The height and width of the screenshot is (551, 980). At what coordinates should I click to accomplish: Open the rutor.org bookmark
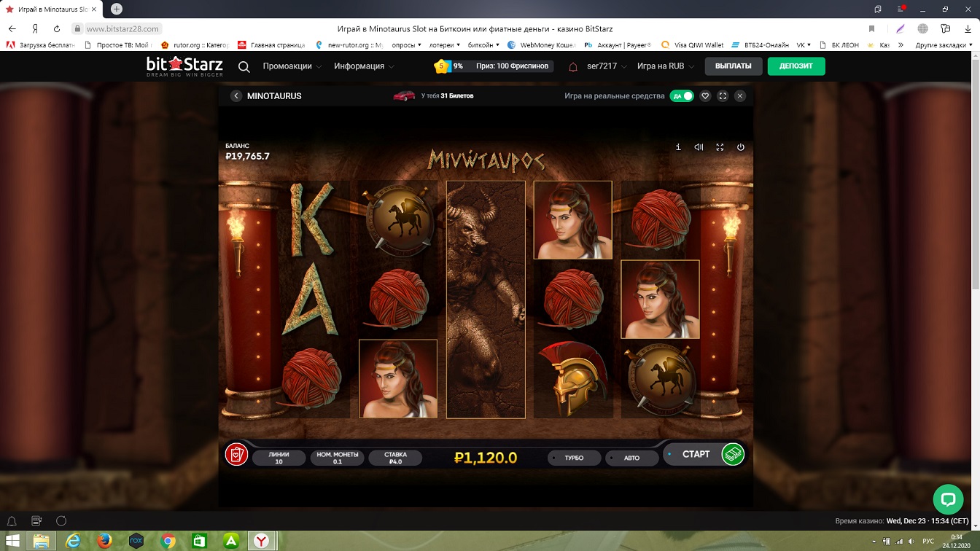195,45
